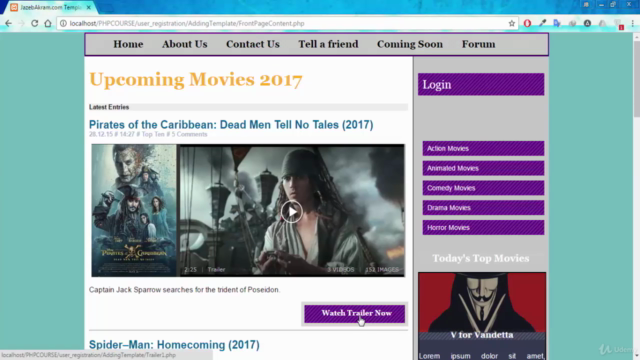Viewport: 640px width, 360px height.
Task: Bookmark this page with the star icon
Action: [511, 23]
